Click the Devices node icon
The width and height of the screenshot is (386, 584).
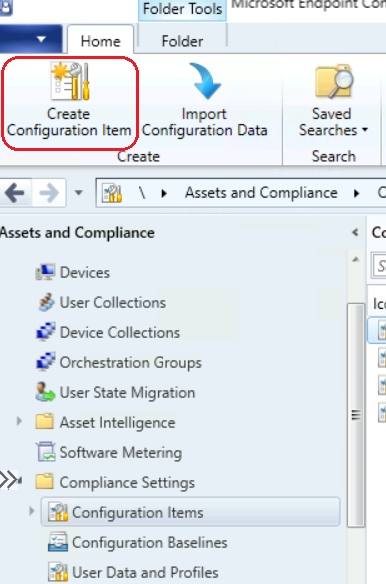point(45,272)
